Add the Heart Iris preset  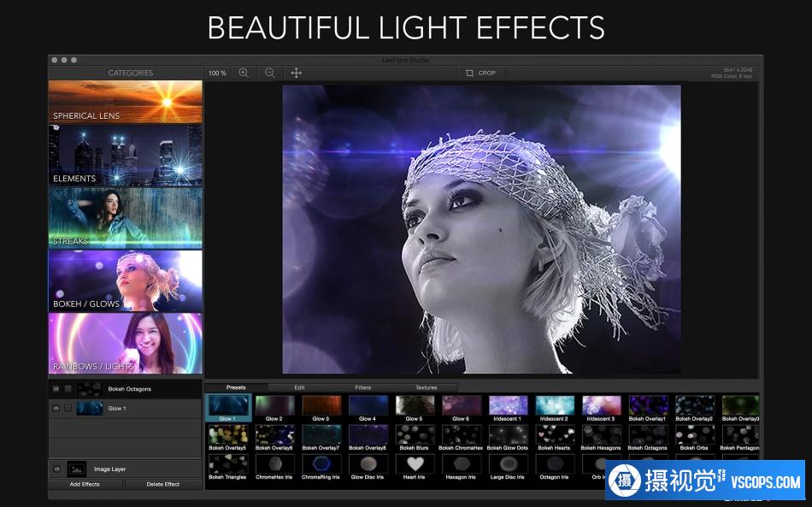[415, 467]
